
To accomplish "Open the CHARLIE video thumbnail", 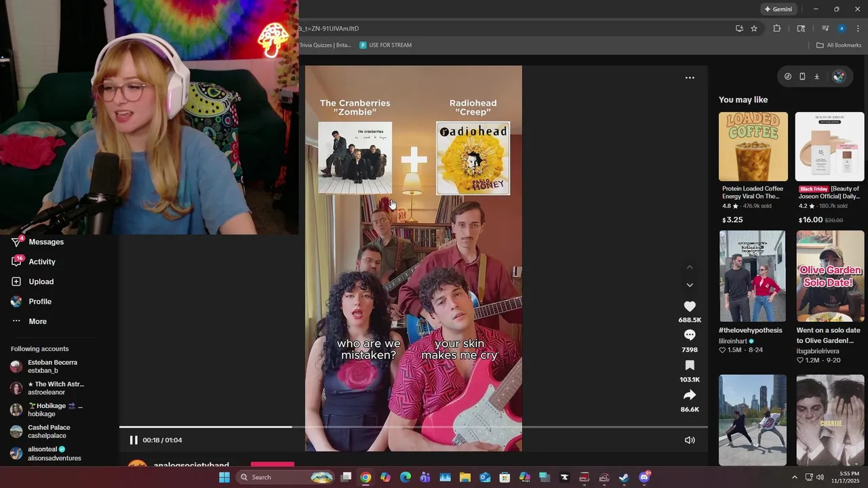I will (830, 420).
